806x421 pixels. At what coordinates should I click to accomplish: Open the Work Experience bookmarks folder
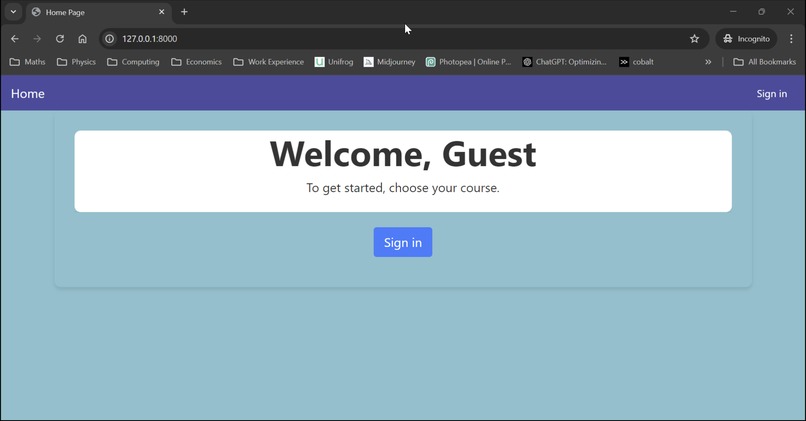(268, 62)
